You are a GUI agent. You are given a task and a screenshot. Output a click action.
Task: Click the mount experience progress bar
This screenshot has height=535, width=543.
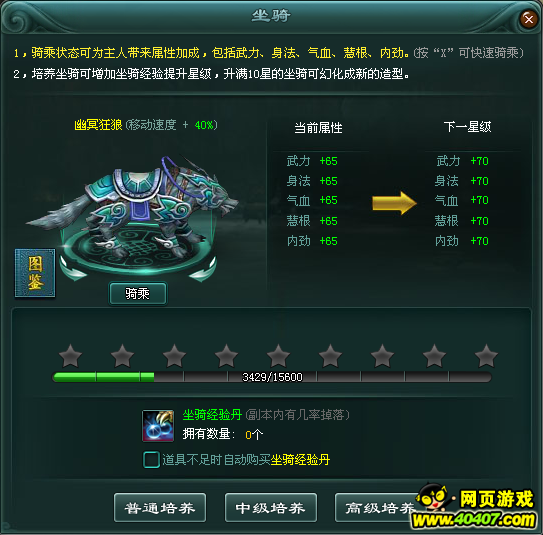click(272, 377)
